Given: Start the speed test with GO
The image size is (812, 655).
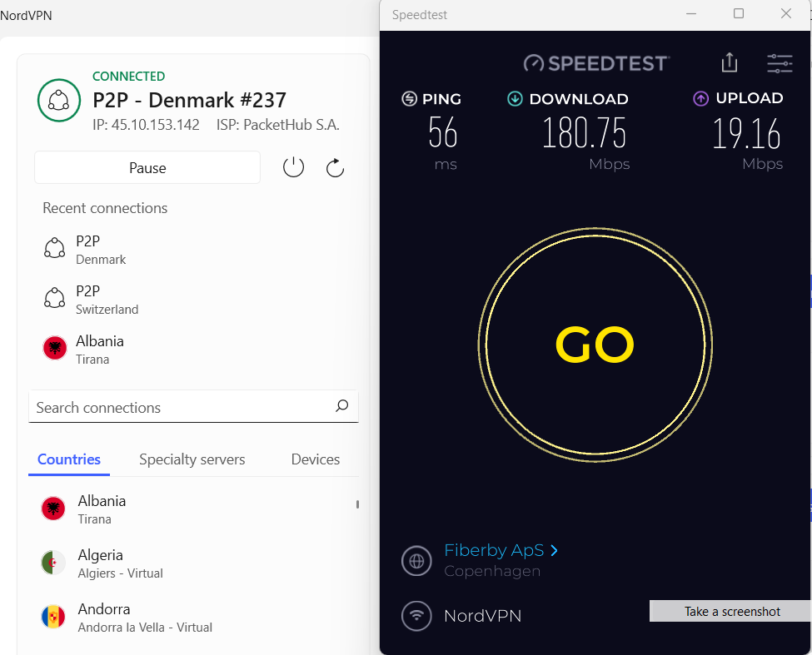Looking at the screenshot, I should click(595, 345).
